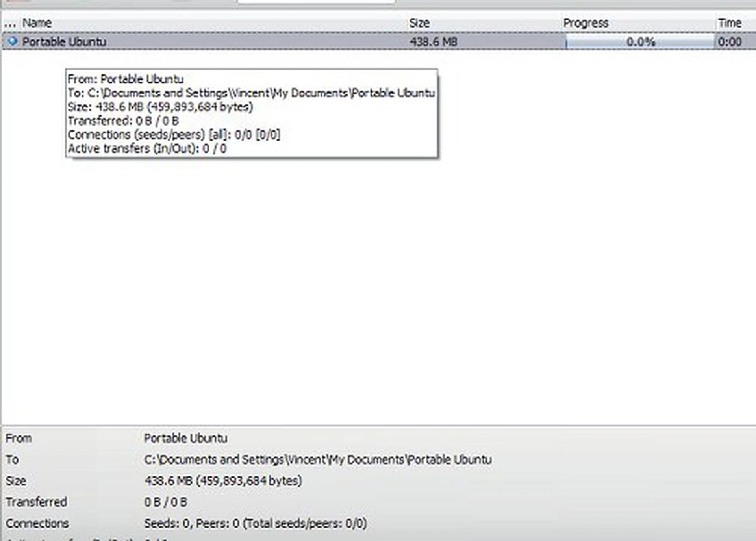Viewport: 756px width, 541px height.
Task: Click the tooltip's destination path line
Action: tap(251, 93)
